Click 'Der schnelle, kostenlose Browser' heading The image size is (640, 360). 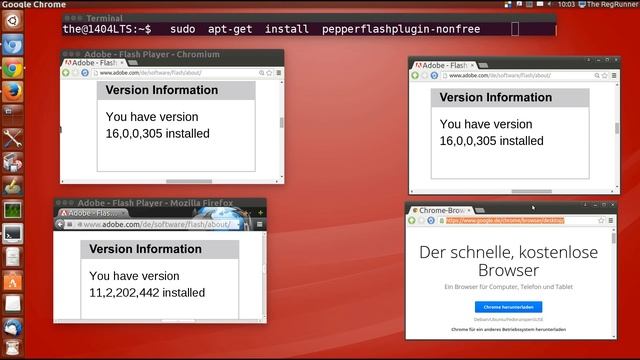(x=508, y=261)
